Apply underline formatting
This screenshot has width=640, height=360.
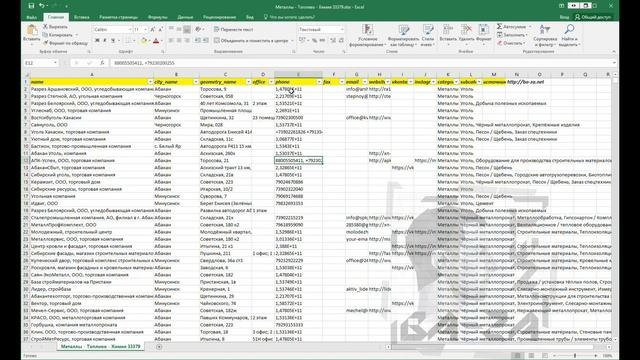pyautogui.click(x=113, y=40)
